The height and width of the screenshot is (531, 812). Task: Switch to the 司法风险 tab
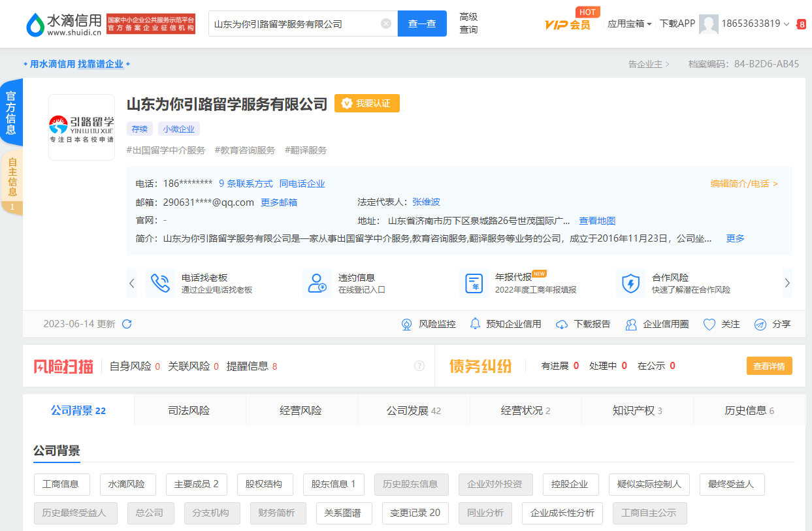click(x=189, y=411)
